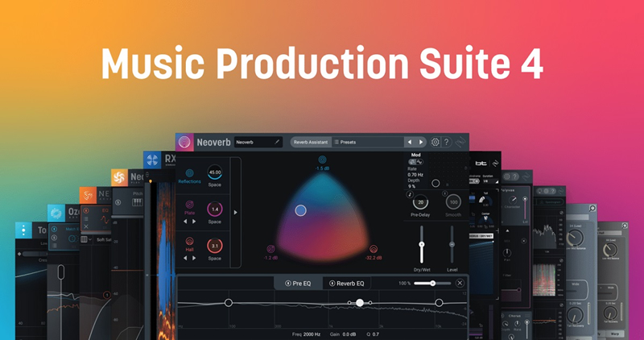The height and width of the screenshot is (340, 644).
Task: Open the Presets dropdown list
Action: (x=368, y=143)
